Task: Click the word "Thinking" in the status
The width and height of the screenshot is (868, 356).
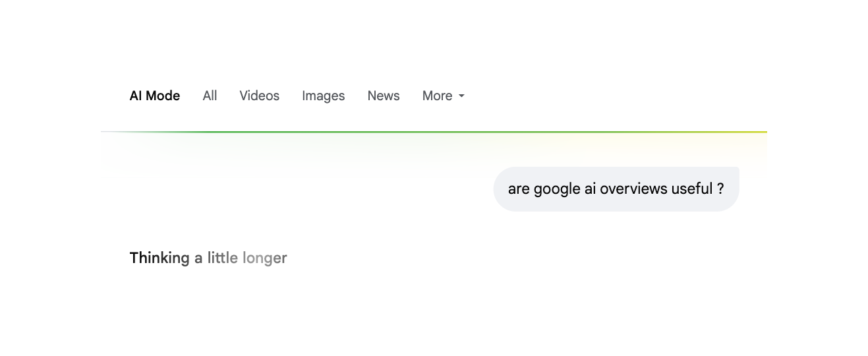Action: click(159, 258)
